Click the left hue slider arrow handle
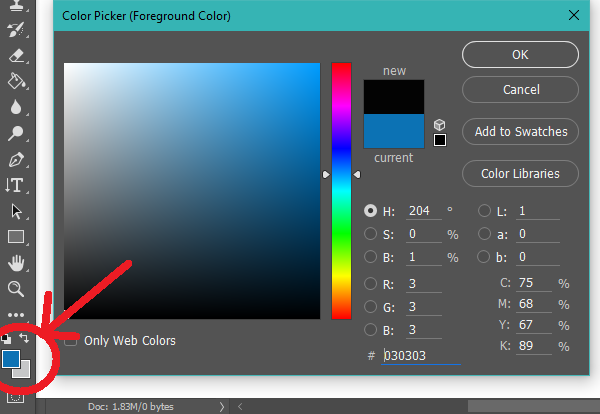The height and width of the screenshot is (414, 600). 326,174
